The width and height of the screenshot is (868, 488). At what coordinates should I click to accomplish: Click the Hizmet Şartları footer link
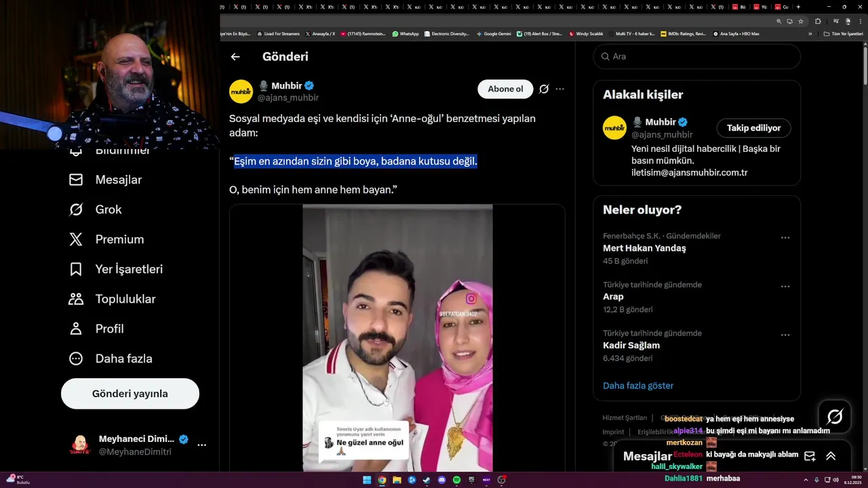click(623, 418)
